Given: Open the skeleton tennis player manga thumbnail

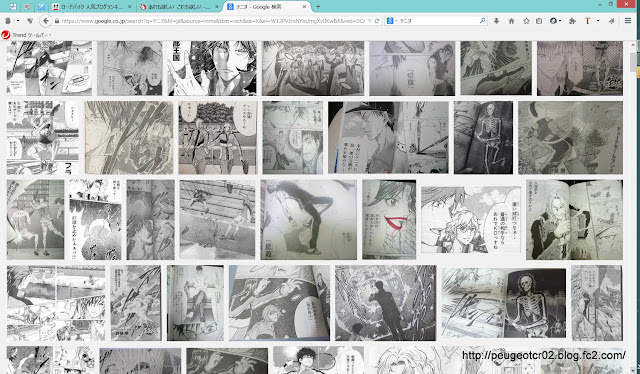Looking at the screenshot, I should tap(484, 138).
